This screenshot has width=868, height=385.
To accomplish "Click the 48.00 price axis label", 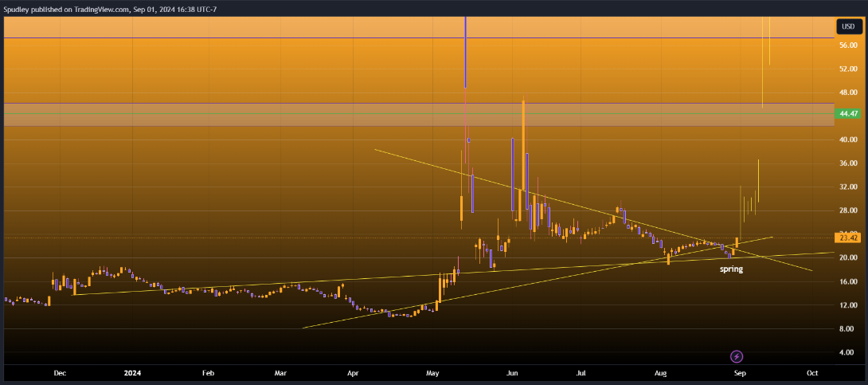I will (x=849, y=92).
